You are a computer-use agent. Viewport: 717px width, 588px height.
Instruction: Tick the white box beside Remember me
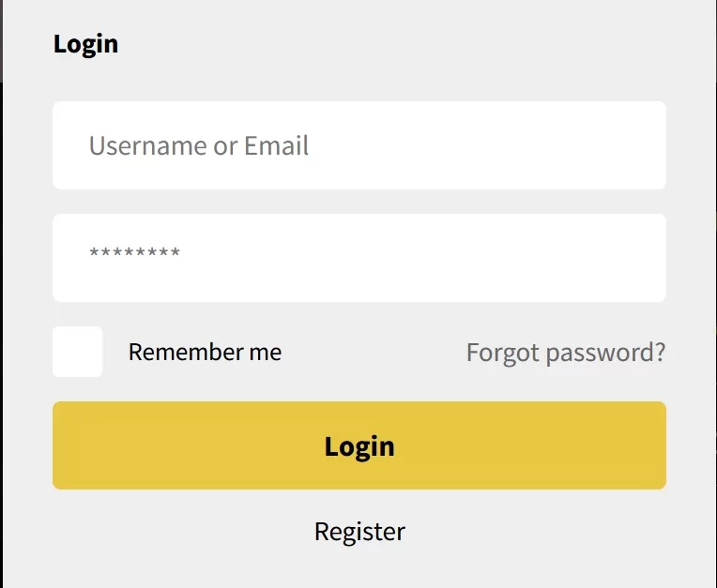point(78,352)
